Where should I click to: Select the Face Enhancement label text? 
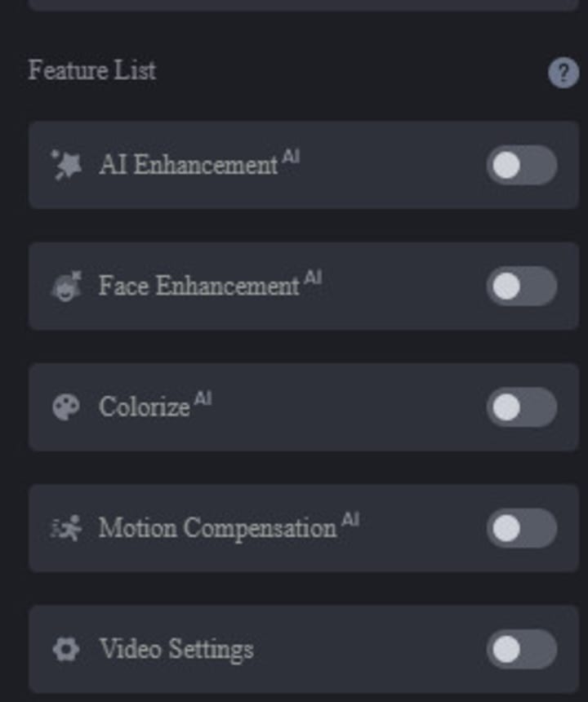tap(198, 287)
